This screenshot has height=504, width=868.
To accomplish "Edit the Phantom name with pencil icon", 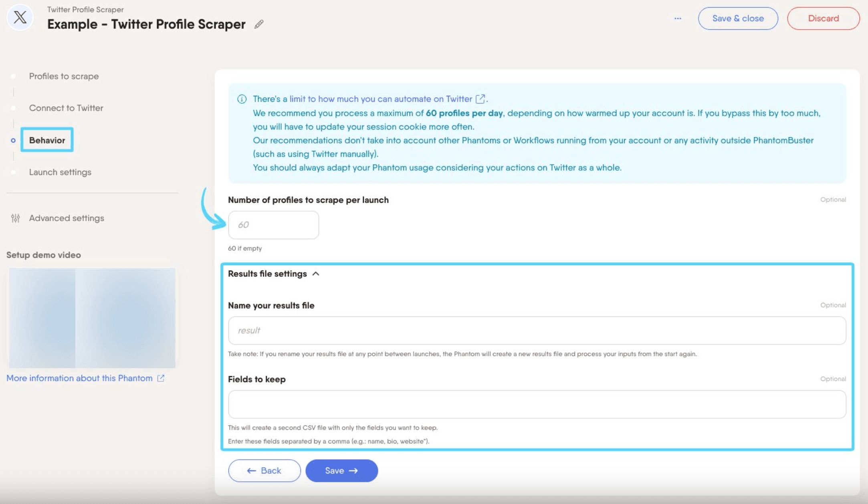I will [259, 24].
